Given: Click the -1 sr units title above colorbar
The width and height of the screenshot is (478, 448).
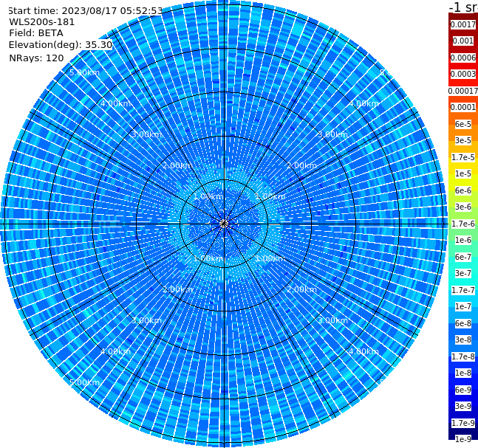Looking at the screenshot, I should point(463,7).
